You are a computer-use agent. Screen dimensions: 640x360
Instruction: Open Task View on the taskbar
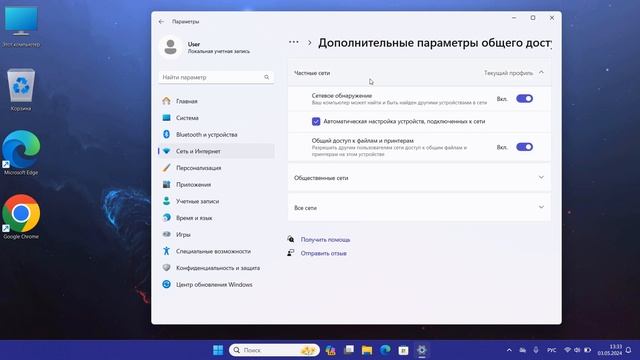(349, 350)
